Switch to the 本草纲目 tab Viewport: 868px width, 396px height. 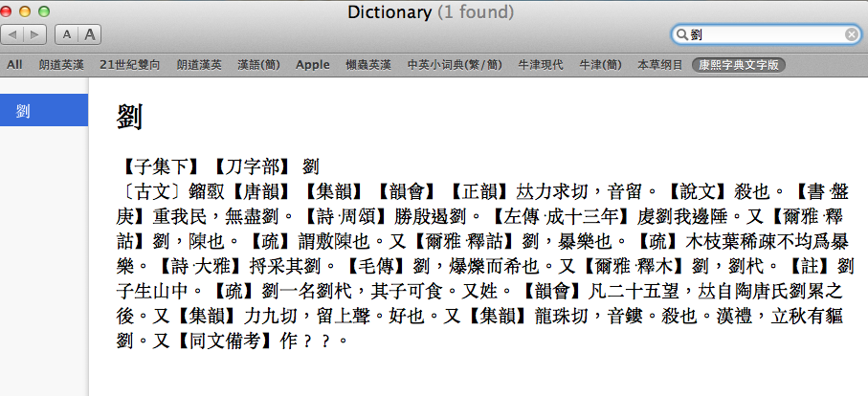(660, 65)
